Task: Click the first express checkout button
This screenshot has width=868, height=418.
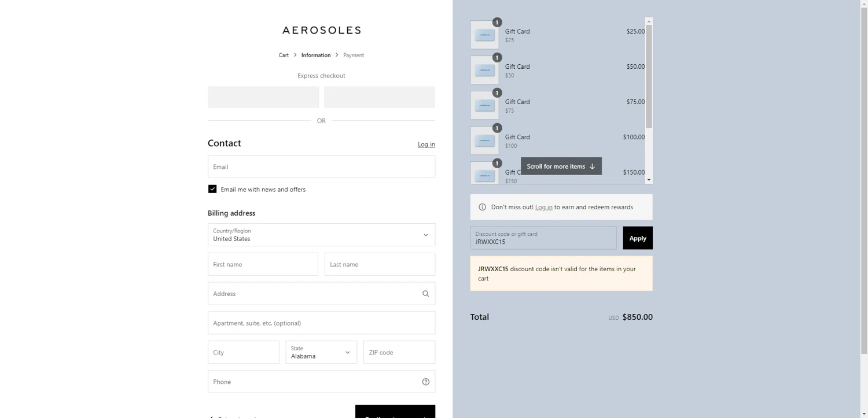Action: pyautogui.click(x=263, y=97)
